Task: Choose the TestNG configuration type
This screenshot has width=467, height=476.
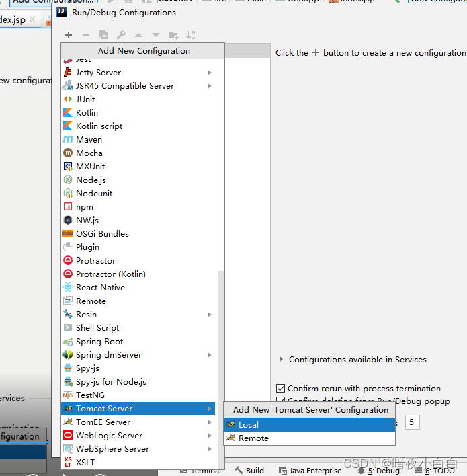Action: coord(138,395)
